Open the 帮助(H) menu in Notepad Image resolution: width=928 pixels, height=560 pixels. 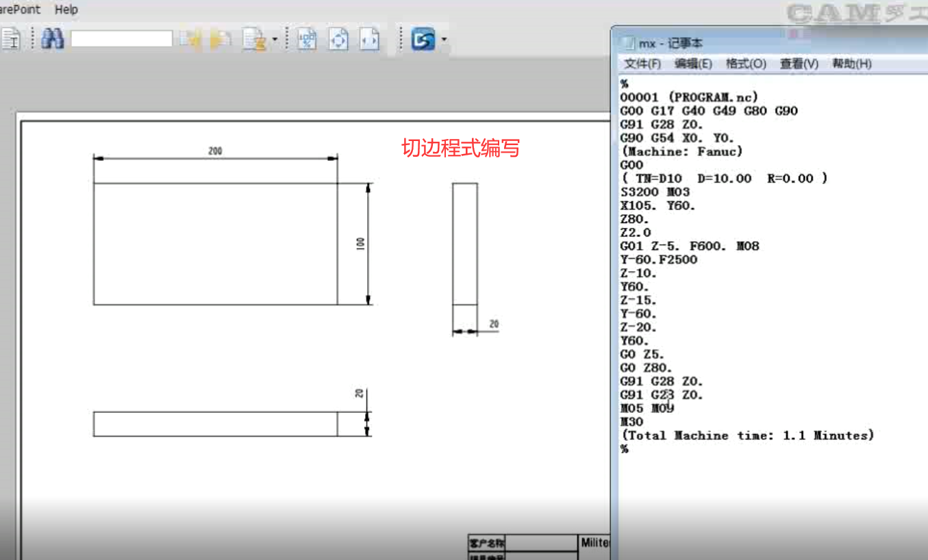851,64
